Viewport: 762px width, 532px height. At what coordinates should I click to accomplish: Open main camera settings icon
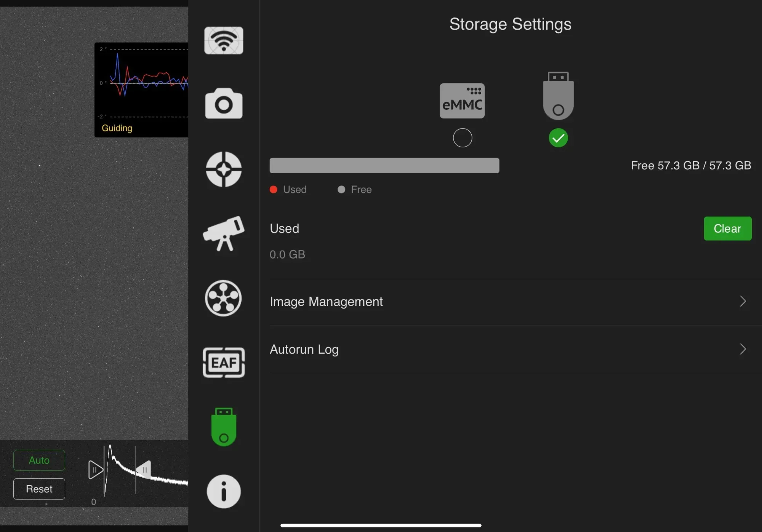click(x=224, y=104)
